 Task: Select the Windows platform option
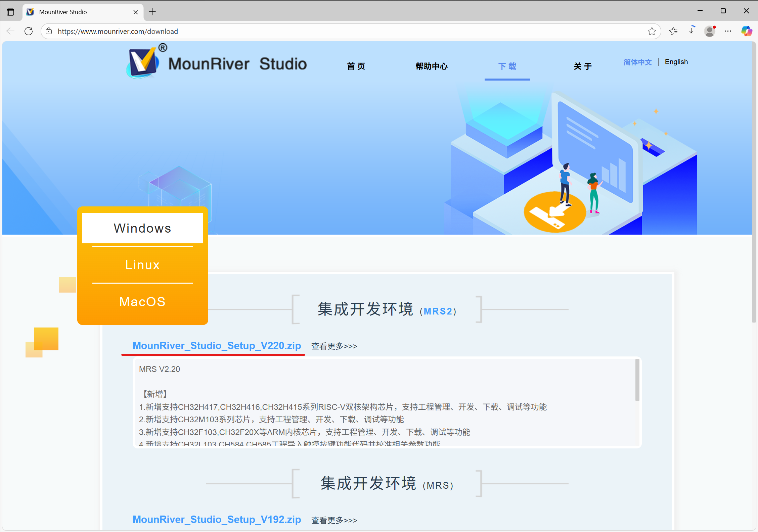tap(142, 228)
